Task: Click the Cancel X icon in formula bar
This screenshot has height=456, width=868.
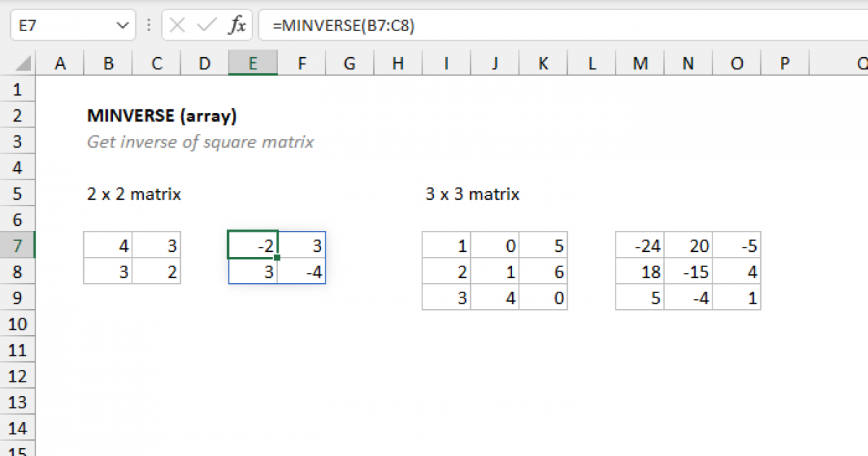Action: [176, 26]
